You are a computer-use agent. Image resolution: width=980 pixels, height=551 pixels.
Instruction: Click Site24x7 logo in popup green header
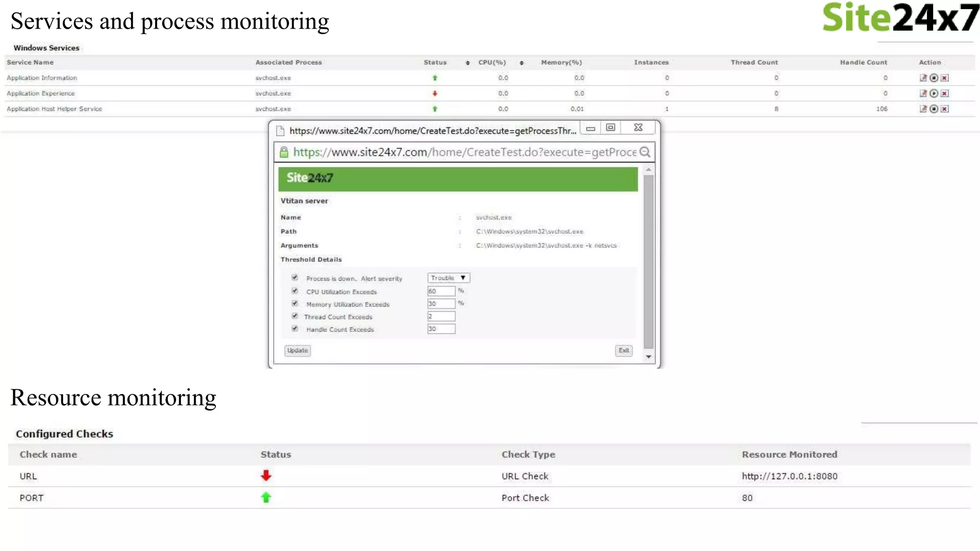pos(310,178)
